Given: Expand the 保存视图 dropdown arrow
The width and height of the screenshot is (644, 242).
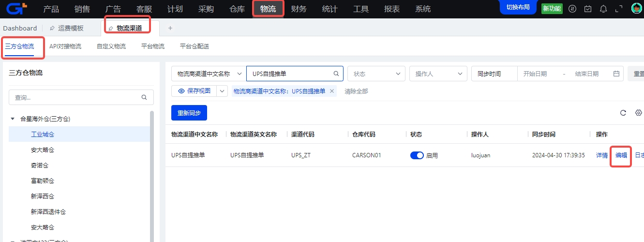Looking at the screenshot, I should click(x=222, y=91).
